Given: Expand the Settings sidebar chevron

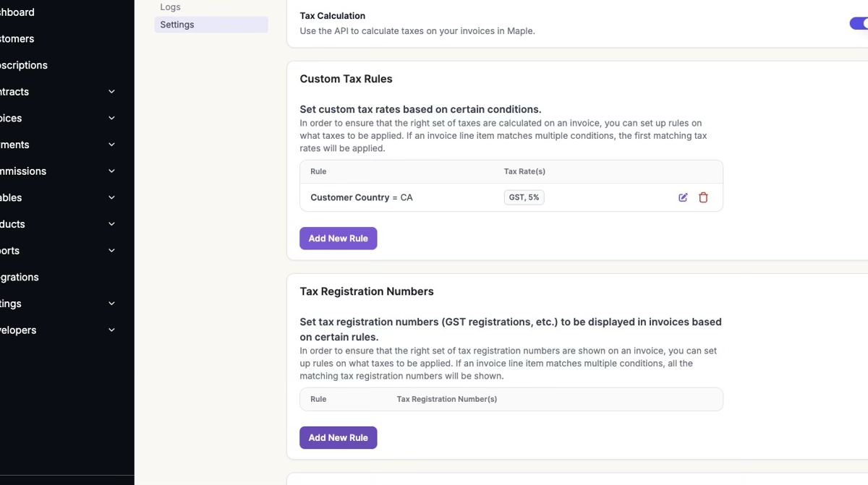Looking at the screenshot, I should [x=111, y=304].
